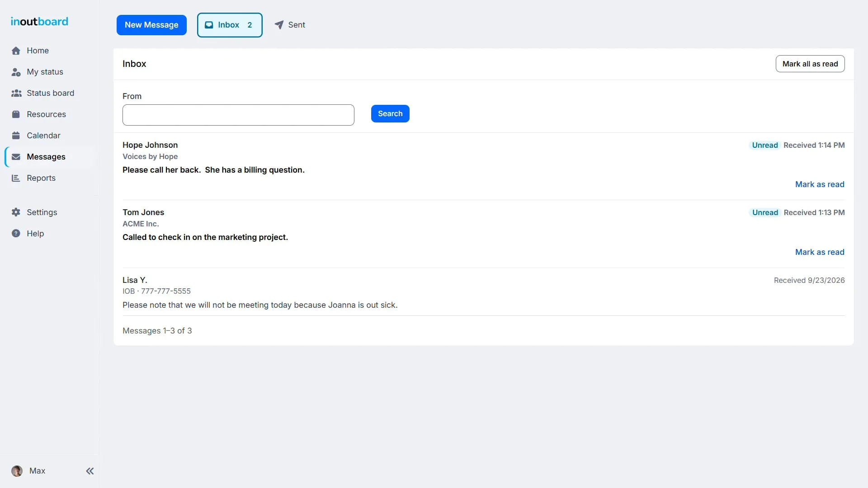This screenshot has width=868, height=488.
Task: Click the billing question message text
Action: (x=213, y=170)
